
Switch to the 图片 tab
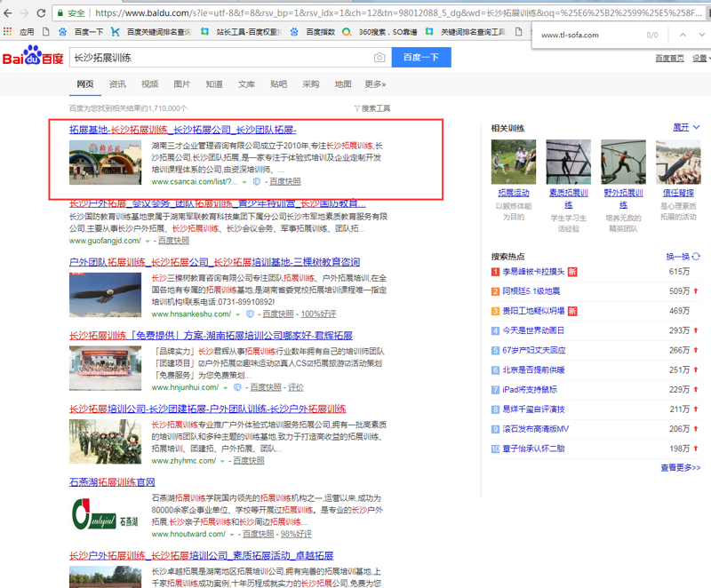182,84
